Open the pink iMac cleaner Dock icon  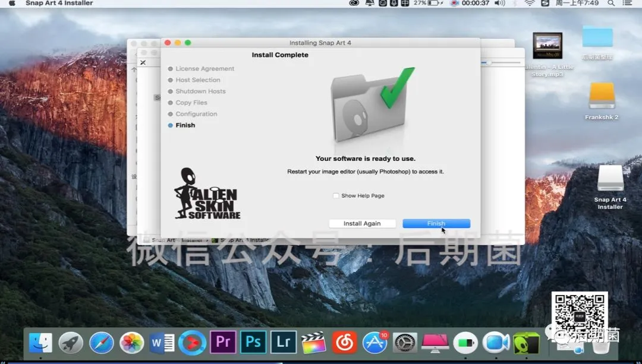click(435, 342)
